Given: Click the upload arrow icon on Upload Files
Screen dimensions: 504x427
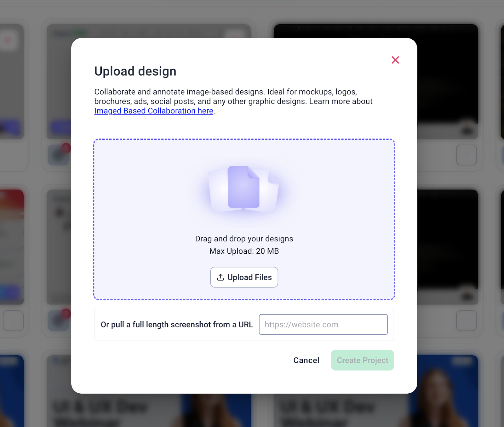Looking at the screenshot, I should point(221,277).
